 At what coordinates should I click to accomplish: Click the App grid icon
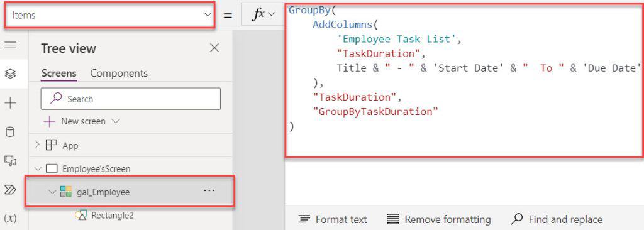(52, 145)
